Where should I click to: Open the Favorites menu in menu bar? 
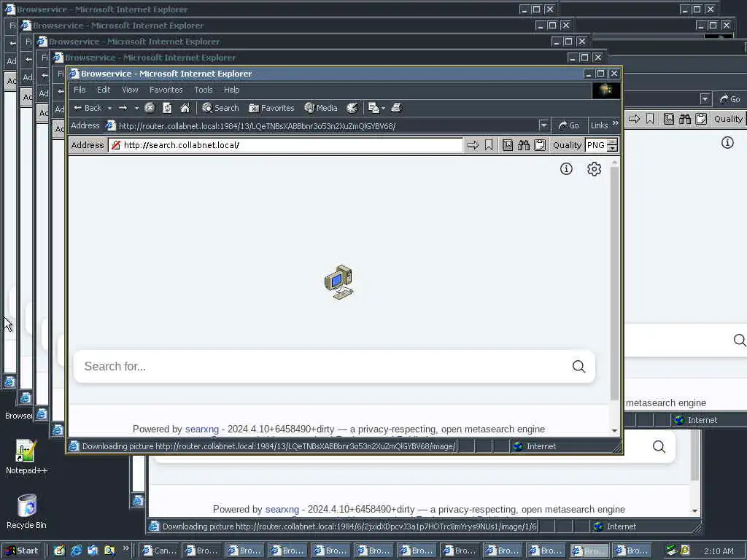[x=166, y=90]
